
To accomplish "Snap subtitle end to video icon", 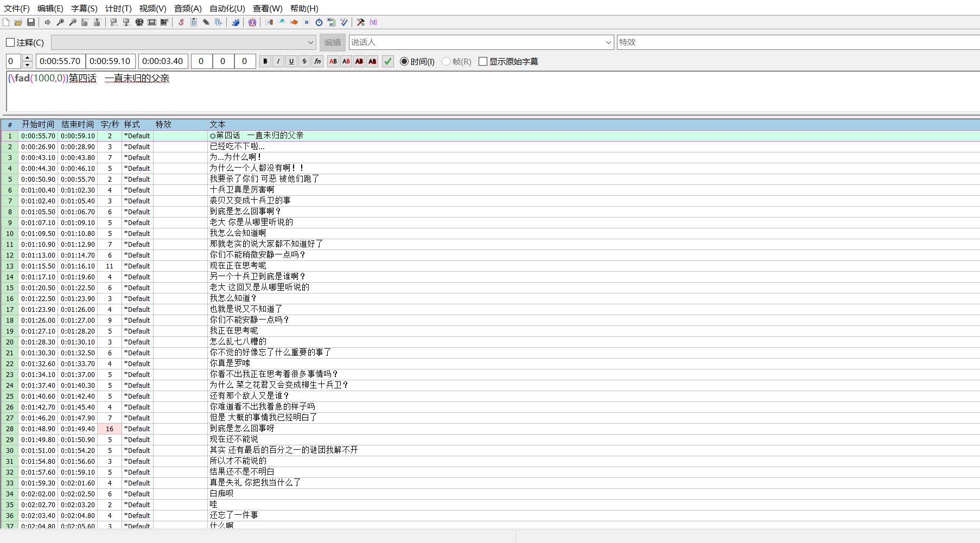I will pos(126,22).
